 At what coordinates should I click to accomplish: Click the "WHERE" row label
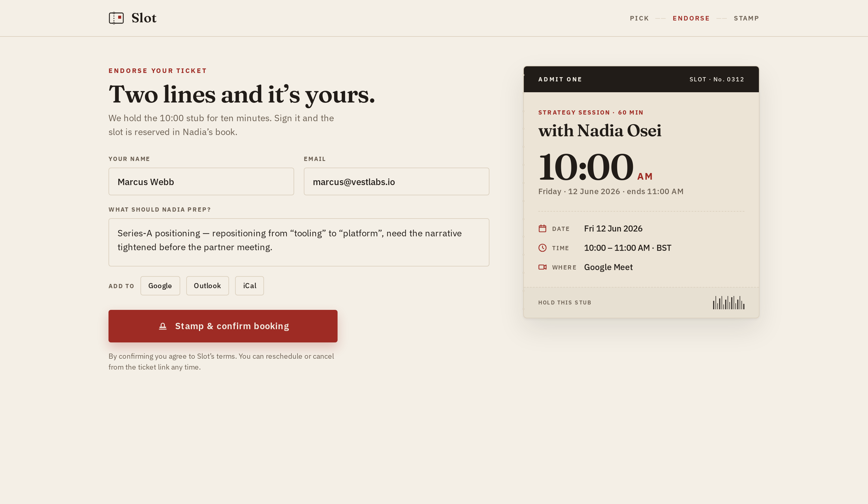(564, 267)
